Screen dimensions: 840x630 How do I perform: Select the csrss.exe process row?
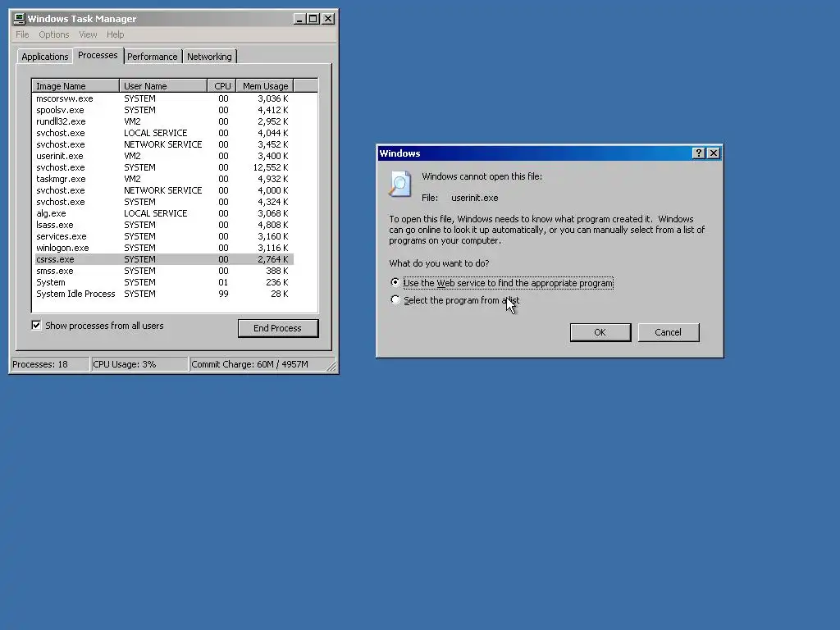(162, 259)
